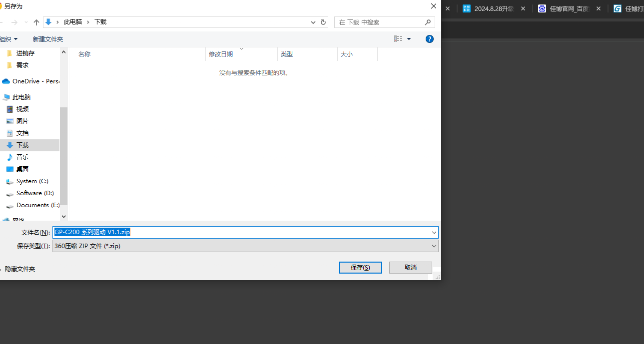644x344 pixels.
Task: Open help via the question mark icon
Action: pyautogui.click(x=429, y=39)
